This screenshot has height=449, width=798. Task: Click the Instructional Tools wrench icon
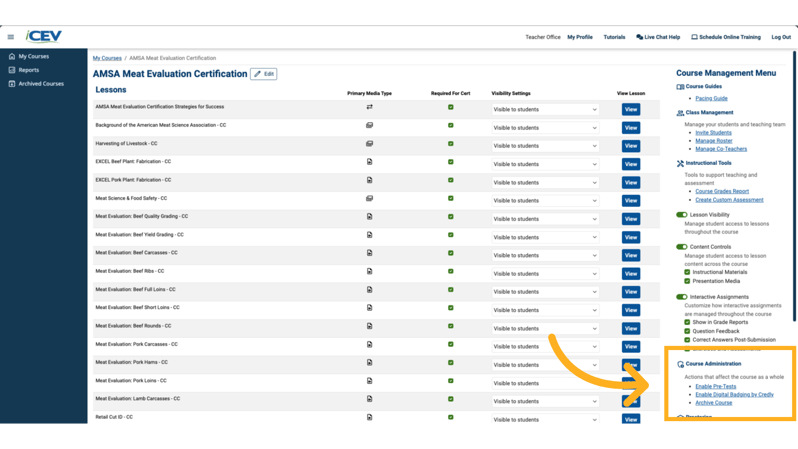pos(680,163)
